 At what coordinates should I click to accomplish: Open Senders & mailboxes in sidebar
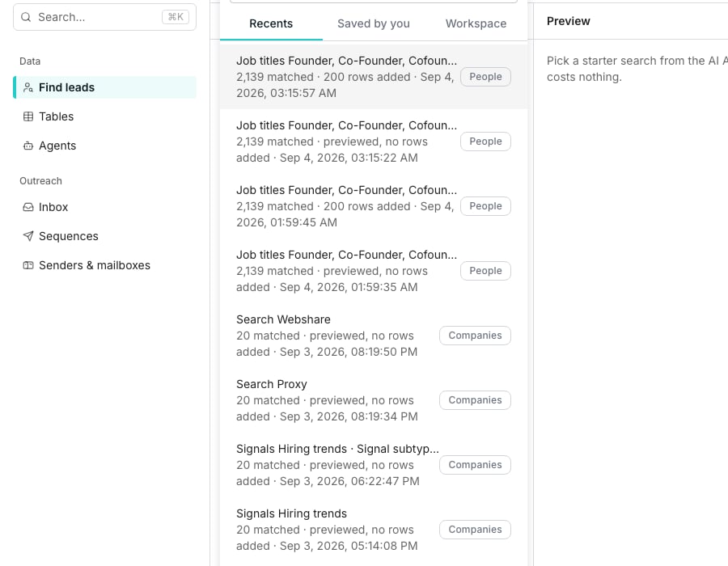(x=104, y=265)
